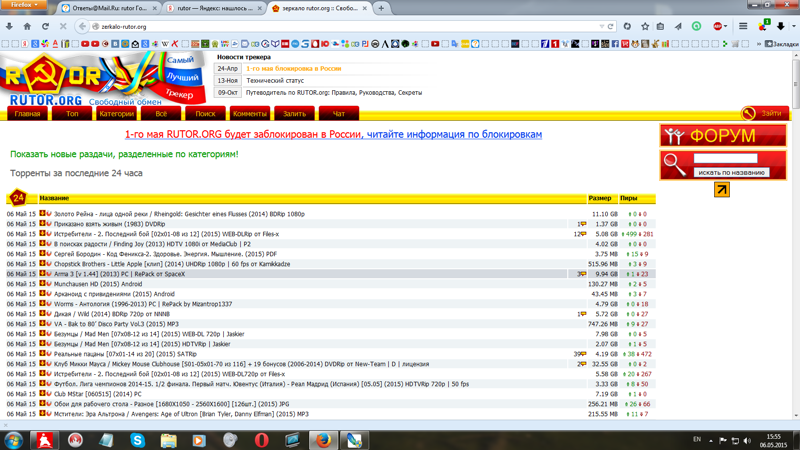Open Worms Антология RePack torrent link

(x=143, y=304)
